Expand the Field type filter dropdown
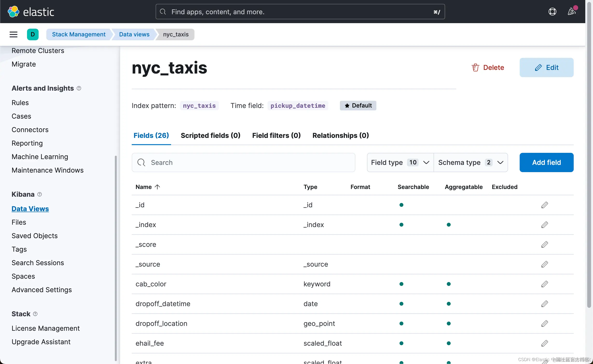The height and width of the screenshot is (364, 593). [400, 162]
